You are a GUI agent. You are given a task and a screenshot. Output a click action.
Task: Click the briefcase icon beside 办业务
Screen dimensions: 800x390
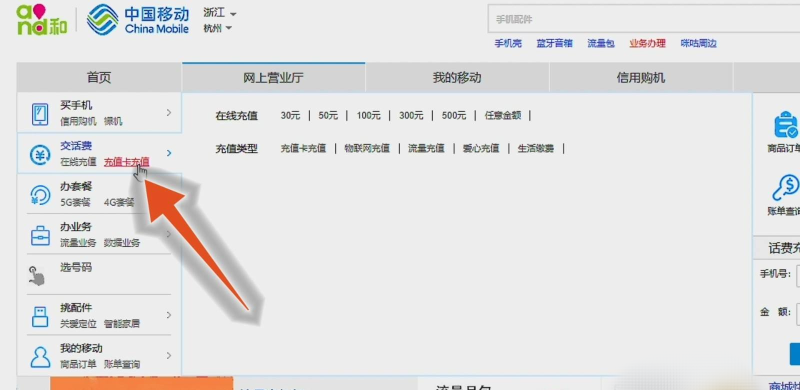pyautogui.click(x=40, y=236)
